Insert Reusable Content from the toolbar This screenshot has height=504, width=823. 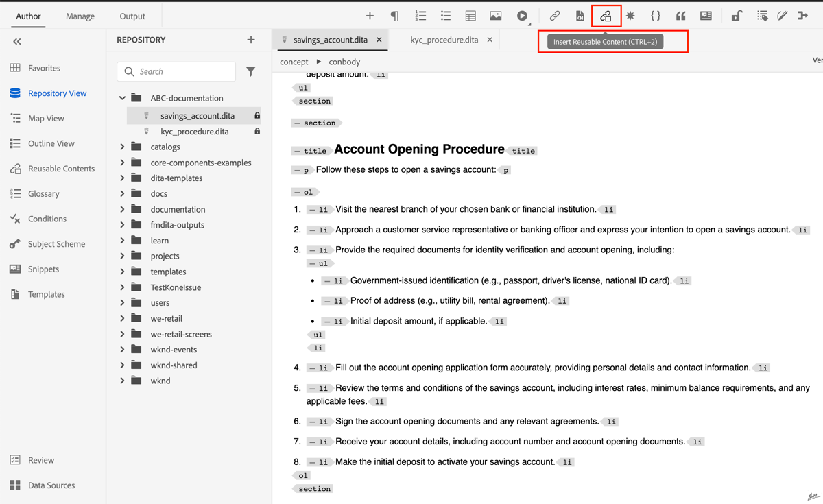[606, 15]
